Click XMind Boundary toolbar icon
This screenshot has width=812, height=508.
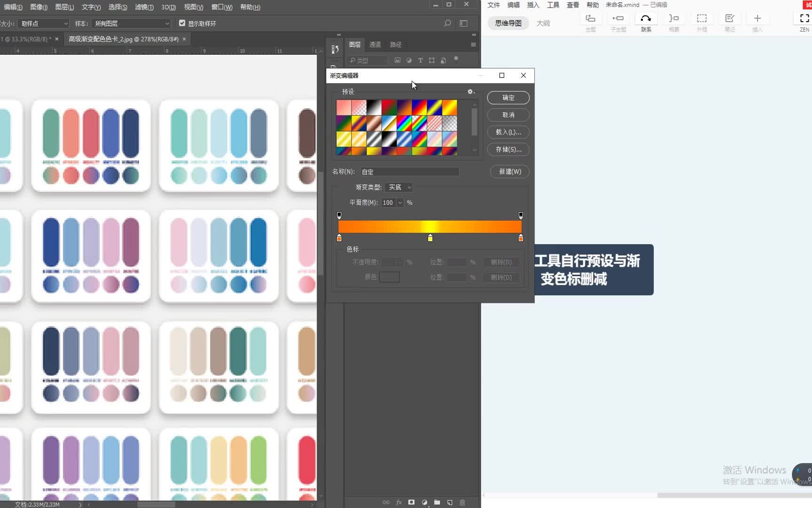702,22
